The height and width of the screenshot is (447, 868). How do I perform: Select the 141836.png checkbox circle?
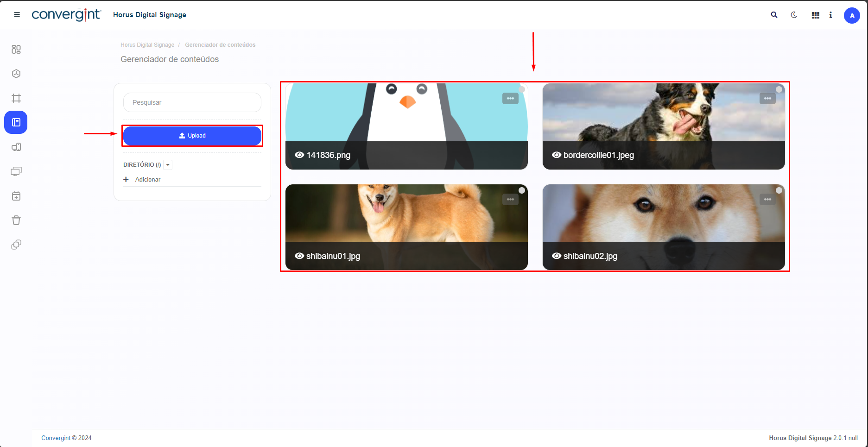pyautogui.click(x=522, y=89)
